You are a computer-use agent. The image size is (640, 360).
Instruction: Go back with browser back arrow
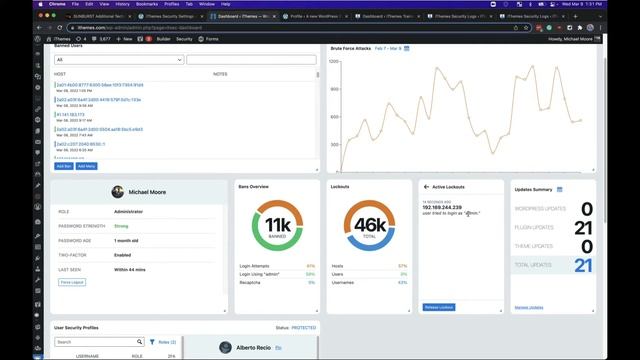(39, 28)
